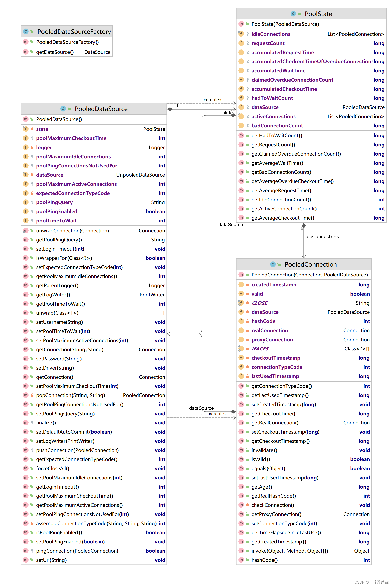Image resolution: width=392 pixels, height=586 pixels.
Task: Click the class icon beside PooledConnection title
Action: [x=273, y=264]
